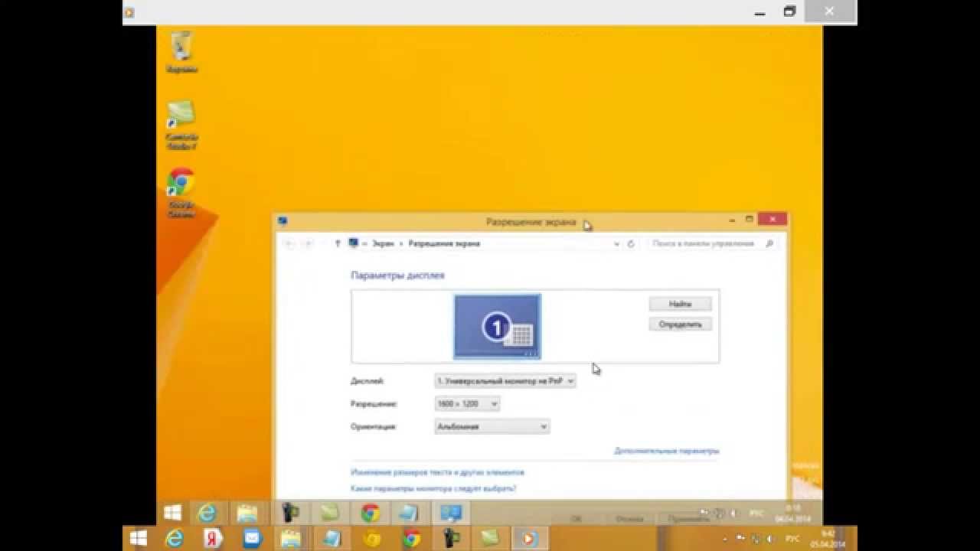Open Recycle Bin on the remote desktop
Image resolution: width=980 pixels, height=551 pixels.
coord(182,51)
